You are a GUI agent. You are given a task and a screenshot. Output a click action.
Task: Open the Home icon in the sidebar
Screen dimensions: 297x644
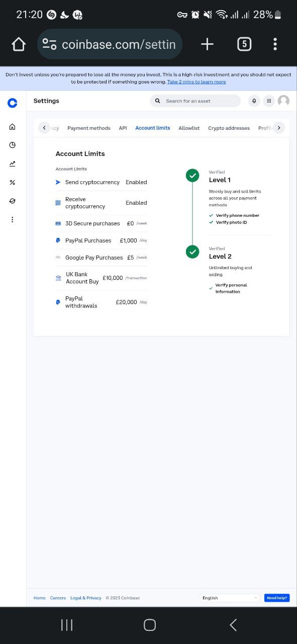[x=13, y=127]
